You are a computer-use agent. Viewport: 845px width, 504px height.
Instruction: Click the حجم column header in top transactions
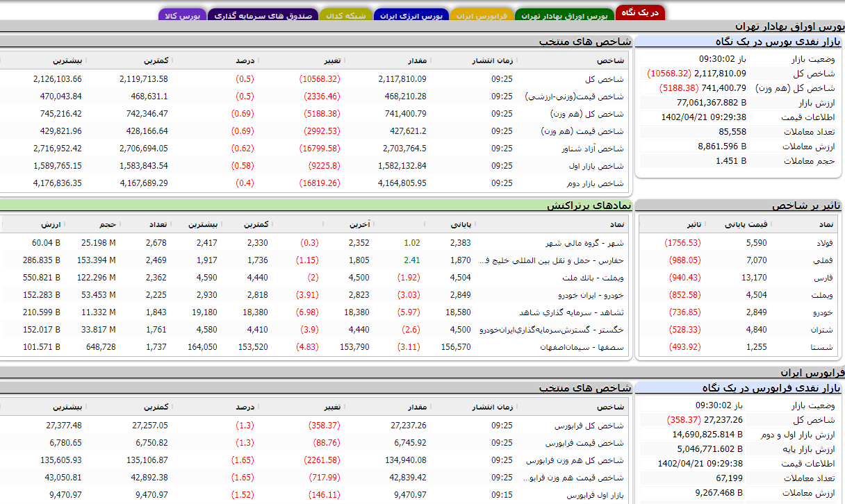click(108, 224)
